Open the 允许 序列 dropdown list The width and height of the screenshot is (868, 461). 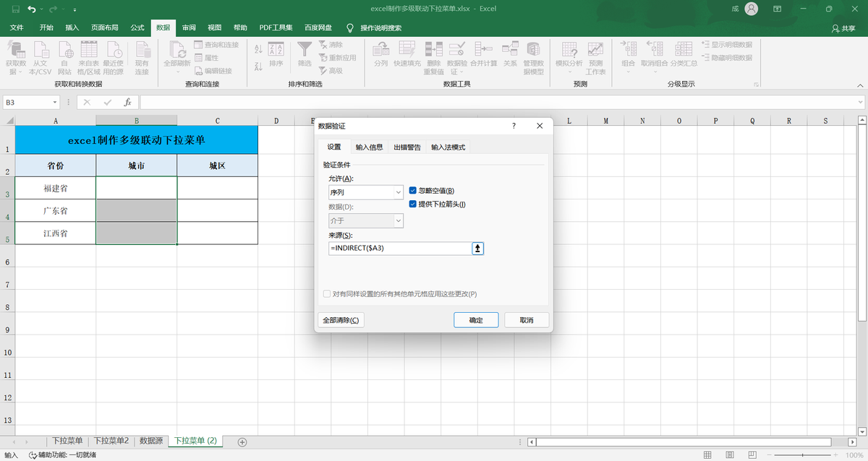click(366, 192)
